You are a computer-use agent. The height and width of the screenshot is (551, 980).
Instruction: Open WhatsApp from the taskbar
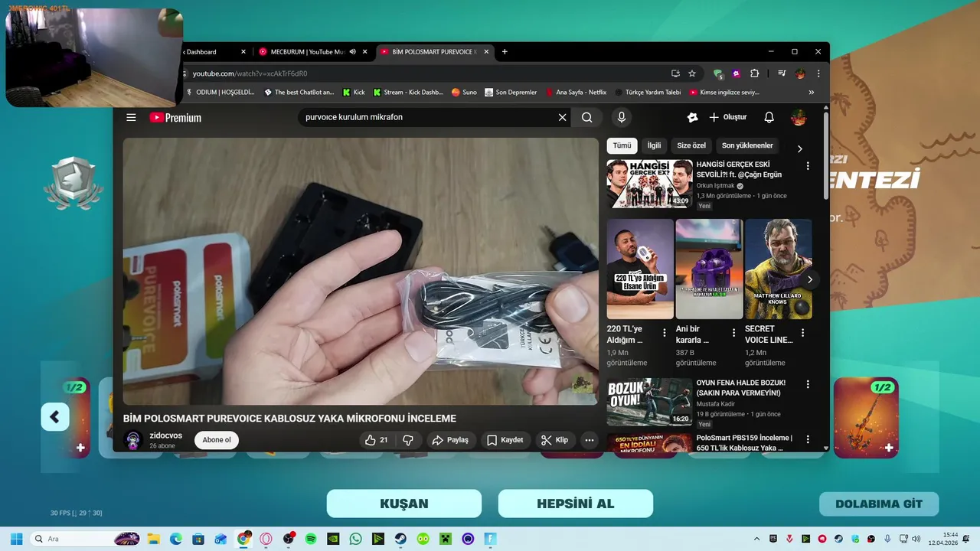[x=355, y=539]
